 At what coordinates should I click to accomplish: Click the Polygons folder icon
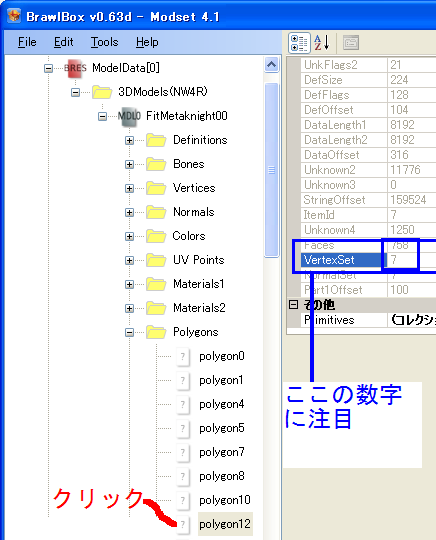156,332
